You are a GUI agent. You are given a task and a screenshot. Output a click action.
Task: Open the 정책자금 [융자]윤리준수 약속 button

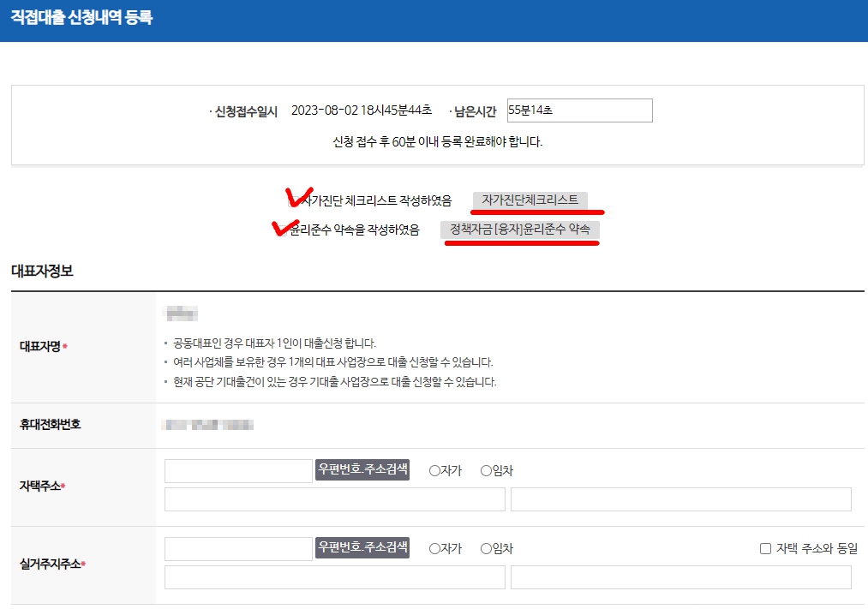tap(520, 230)
